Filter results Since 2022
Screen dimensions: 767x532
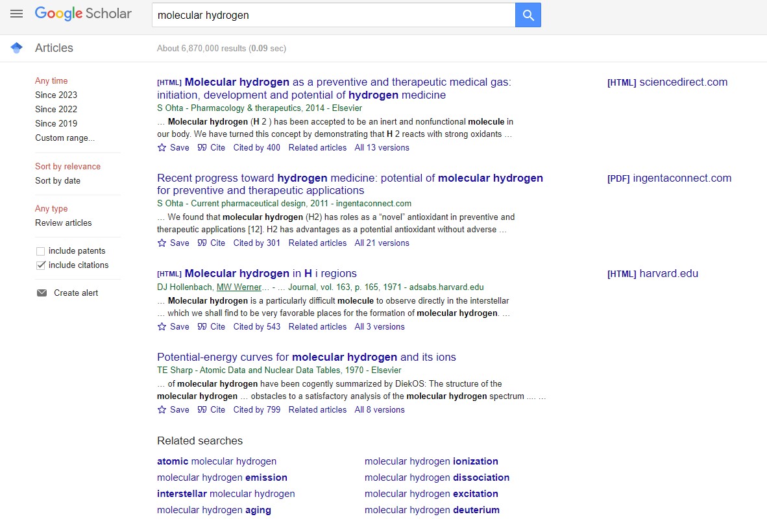point(56,109)
